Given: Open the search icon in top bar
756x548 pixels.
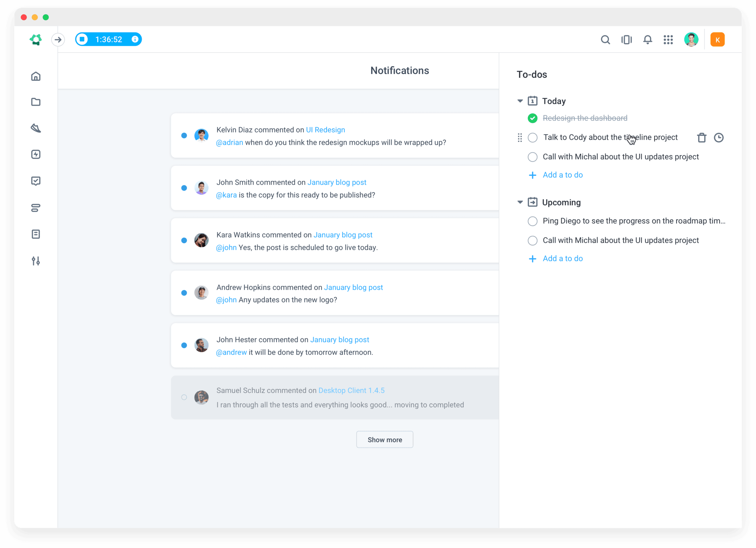Looking at the screenshot, I should click(x=605, y=40).
